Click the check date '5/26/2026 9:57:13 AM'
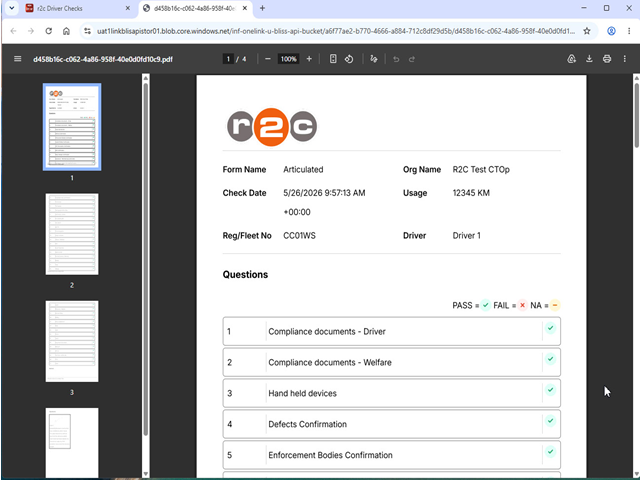Image resolution: width=640 pixels, height=481 pixels. 324,193
